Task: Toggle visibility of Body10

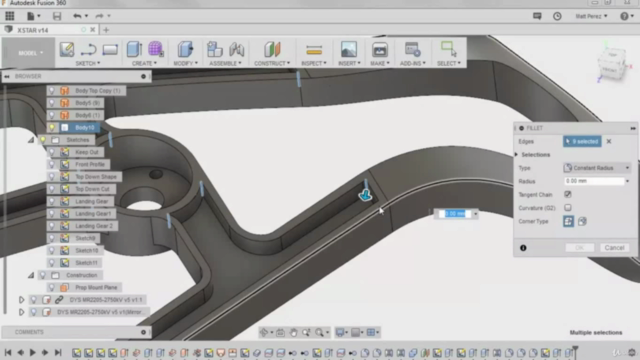Action: click(52, 127)
